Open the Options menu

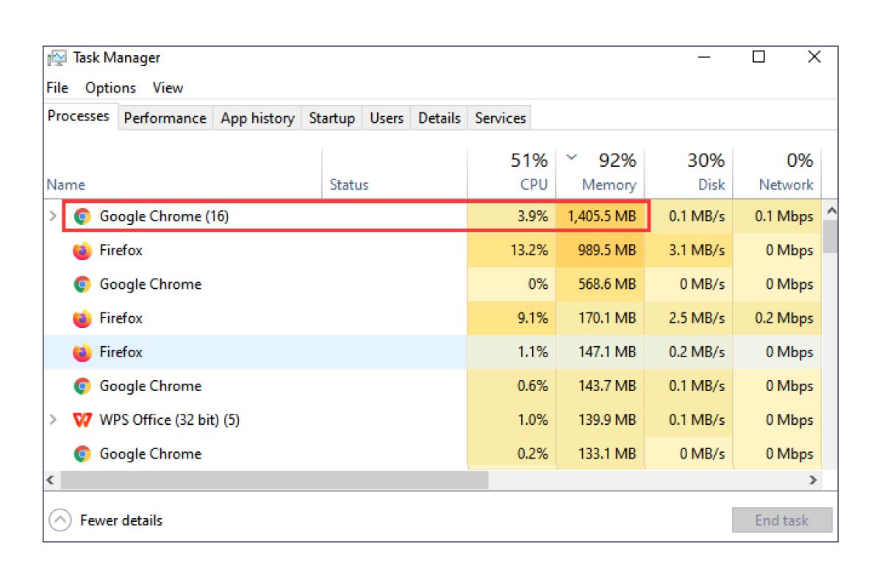tap(110, 87)
